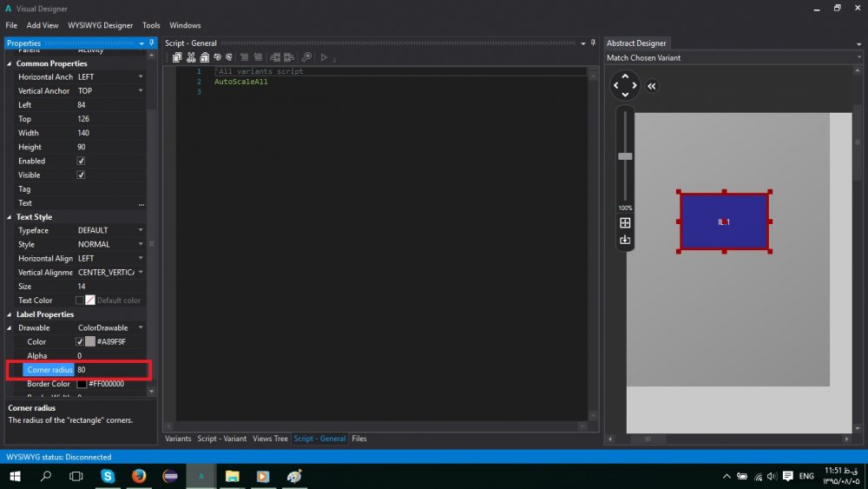Click the Cut scissors icon in script toolbar
Viewport: 868px width, 489px height.
click(192, 57)
